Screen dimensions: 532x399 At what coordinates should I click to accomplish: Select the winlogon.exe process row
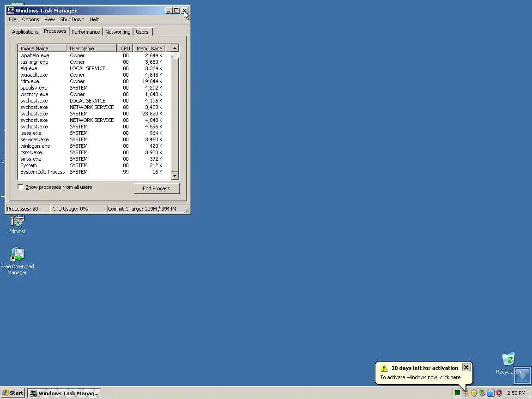[x=95, y=146]
